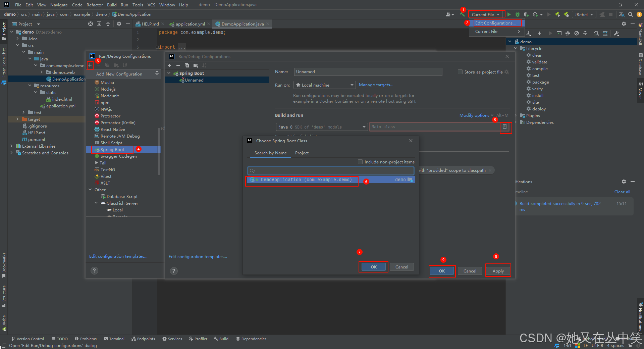Click the Project panel gear options icon
644x349 pixels.
point(119,24)
